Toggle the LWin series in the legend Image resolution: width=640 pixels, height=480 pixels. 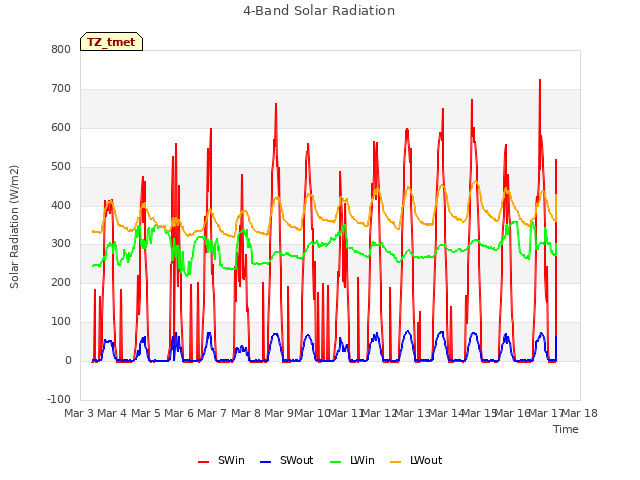tap(352, 460)
